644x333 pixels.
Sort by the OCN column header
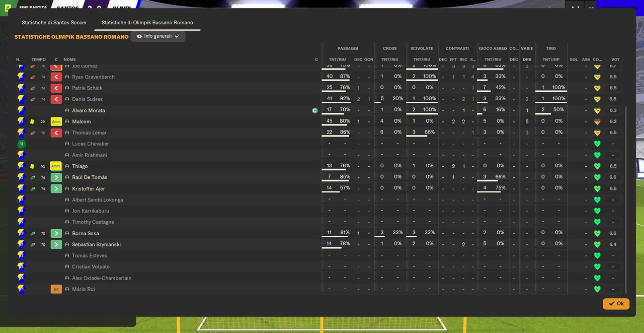pyautogui.click(x=369, y=59)
